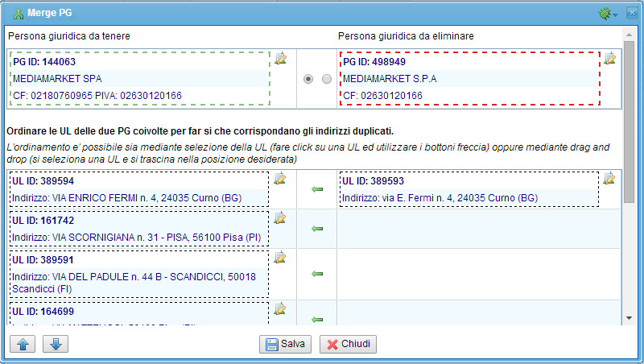Select left radio to keep MEDIAMARKET SPA
644x364 pixels.
tap(308, 79)
